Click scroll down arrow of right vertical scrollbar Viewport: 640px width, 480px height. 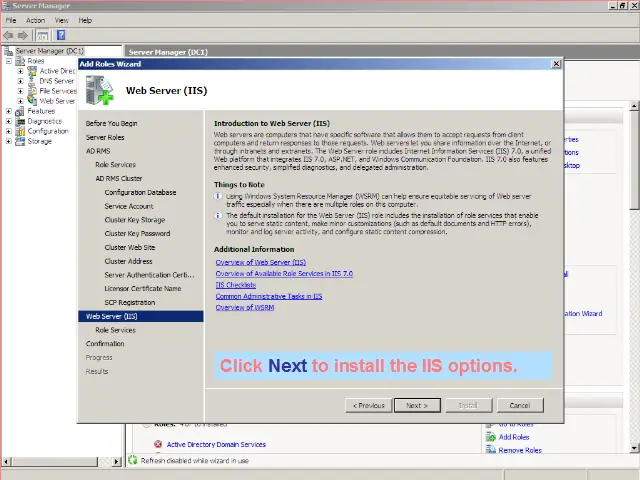(x=634, y=448)
